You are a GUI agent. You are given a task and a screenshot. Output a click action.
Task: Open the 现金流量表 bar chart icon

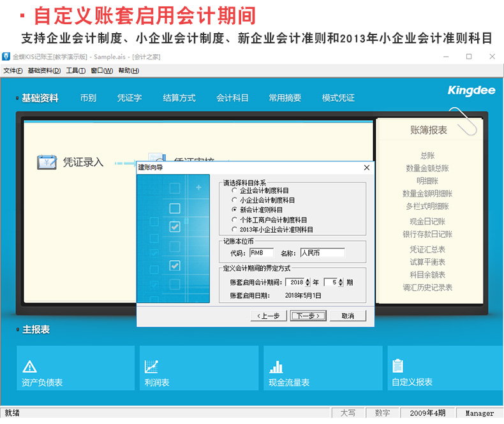[276, 367]
